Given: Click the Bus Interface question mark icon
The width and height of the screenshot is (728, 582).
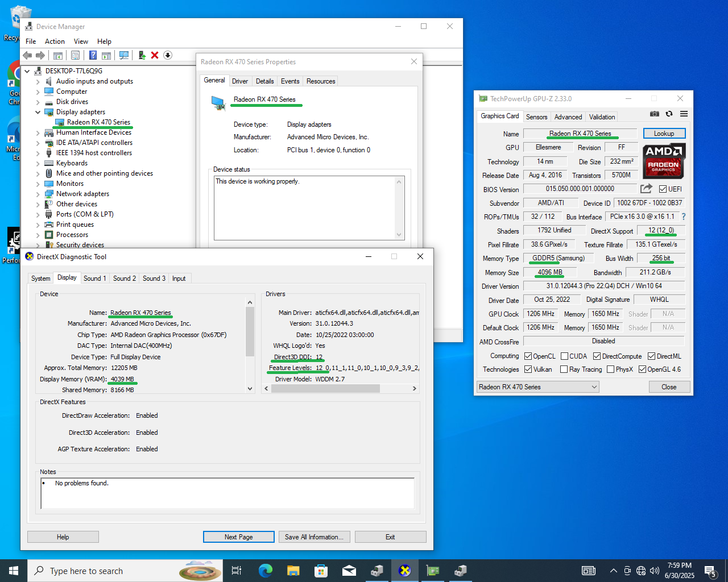Looking at the screenshot, I should click(x=684, y=217).
